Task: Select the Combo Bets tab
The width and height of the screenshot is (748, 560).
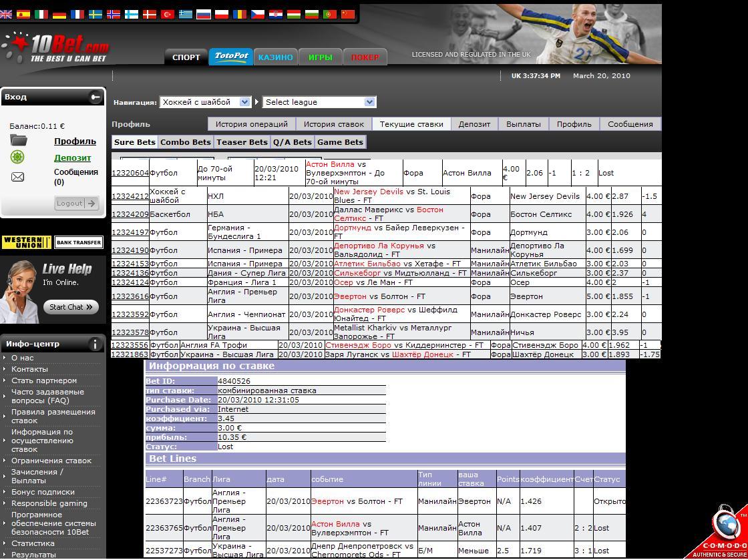Action: 186,142
